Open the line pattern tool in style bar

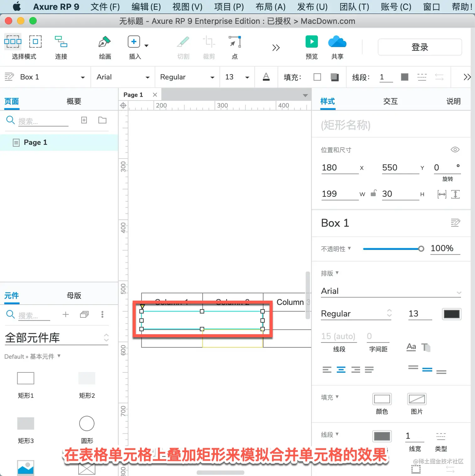422,77
